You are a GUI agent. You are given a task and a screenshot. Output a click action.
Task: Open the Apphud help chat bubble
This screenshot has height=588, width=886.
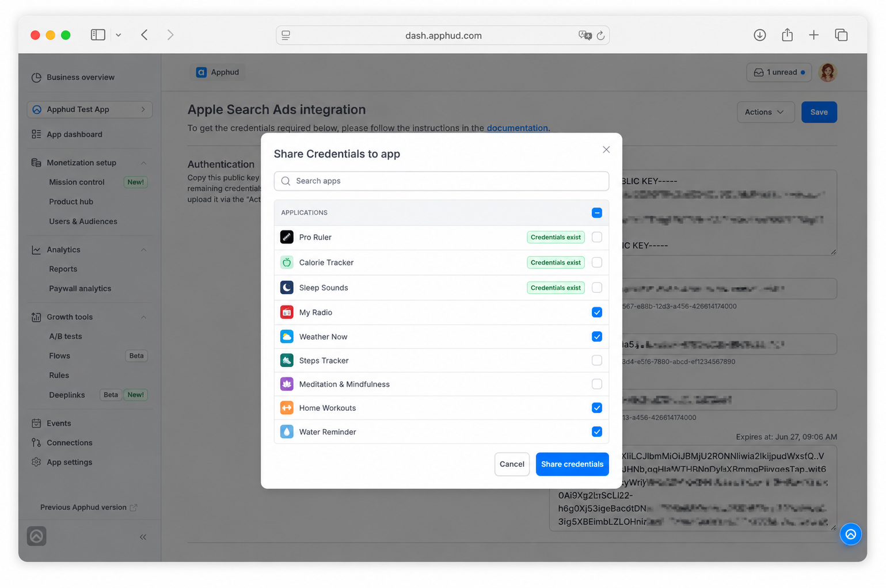[850, 534]
